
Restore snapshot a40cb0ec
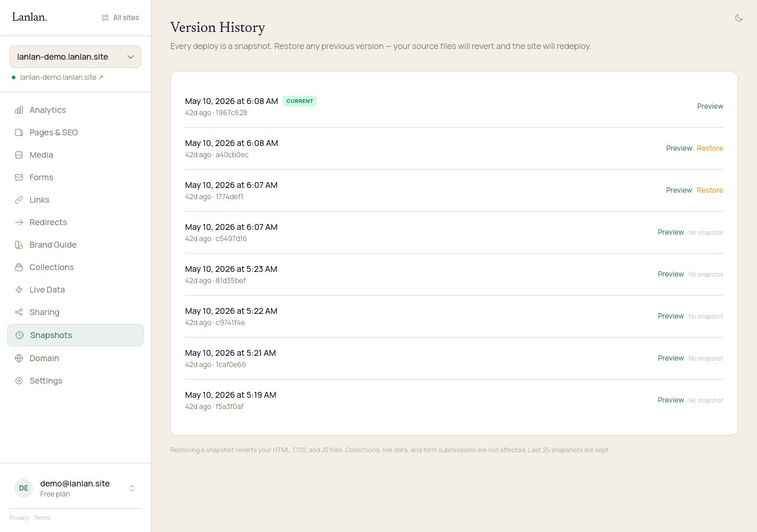point(710,148)
